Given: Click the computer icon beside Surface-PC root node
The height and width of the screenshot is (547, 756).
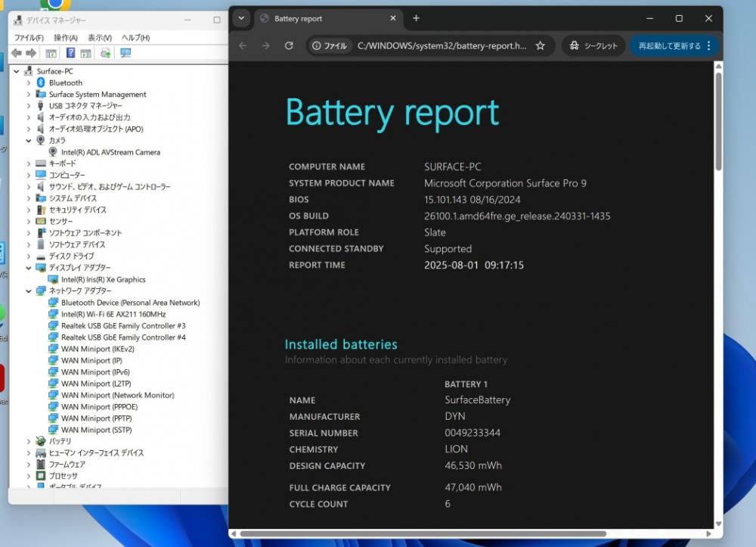Looking at the screenshot, I should coord(29,71).
